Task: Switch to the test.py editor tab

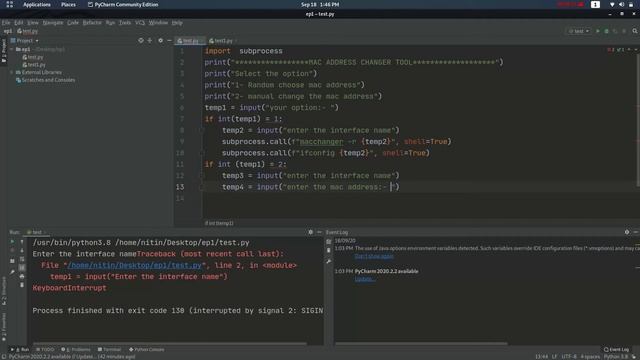Action: (x=190, y=41)
